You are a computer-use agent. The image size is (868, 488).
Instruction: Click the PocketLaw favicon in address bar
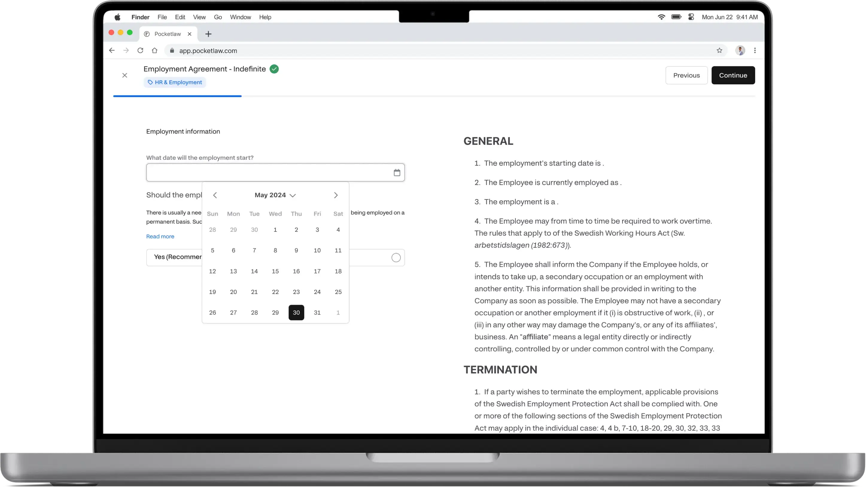[x=148, y=33]
